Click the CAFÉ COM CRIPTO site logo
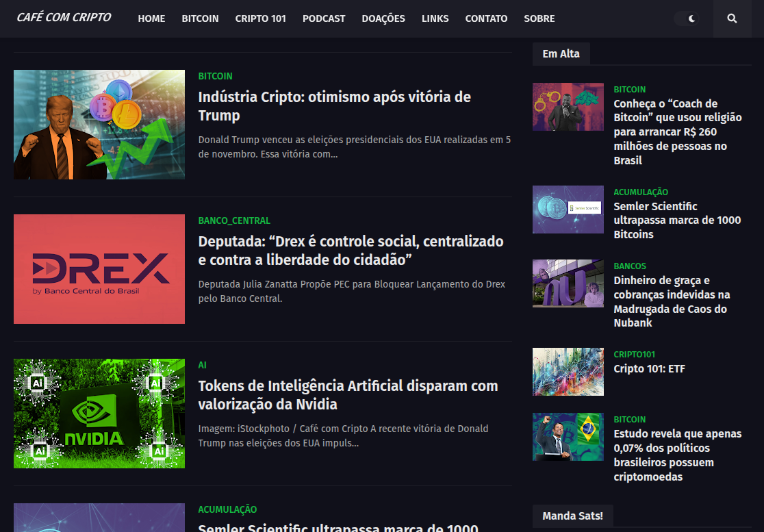Viewport: 764px width, 532px height. pos(63,17)
